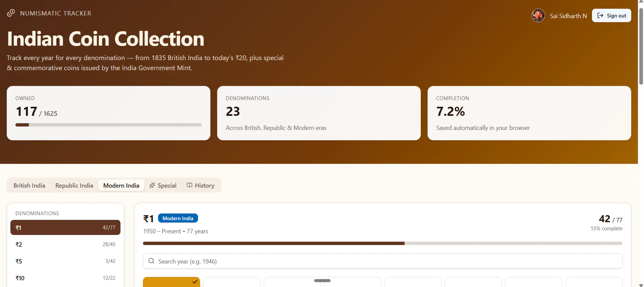Click the Owned 117 / 1625 progress bar

point(108,125)
